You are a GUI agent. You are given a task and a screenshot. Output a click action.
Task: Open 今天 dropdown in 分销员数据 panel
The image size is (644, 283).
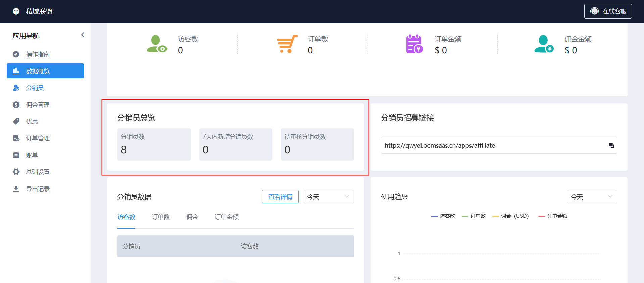[x=329, y=197]
